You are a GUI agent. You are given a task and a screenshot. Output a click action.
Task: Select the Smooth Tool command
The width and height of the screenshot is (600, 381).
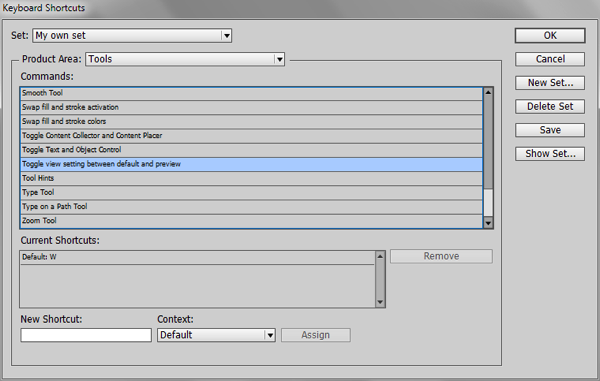coord(251,93)
